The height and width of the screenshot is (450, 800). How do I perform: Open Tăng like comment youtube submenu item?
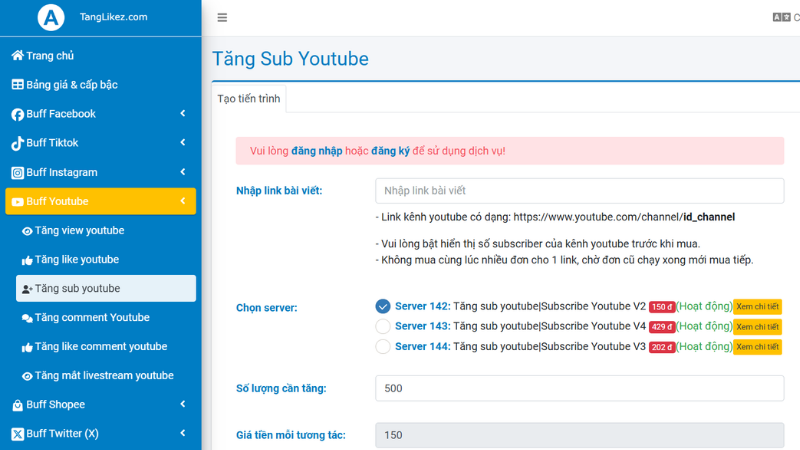pyautogui.click(x=106, y=346)
